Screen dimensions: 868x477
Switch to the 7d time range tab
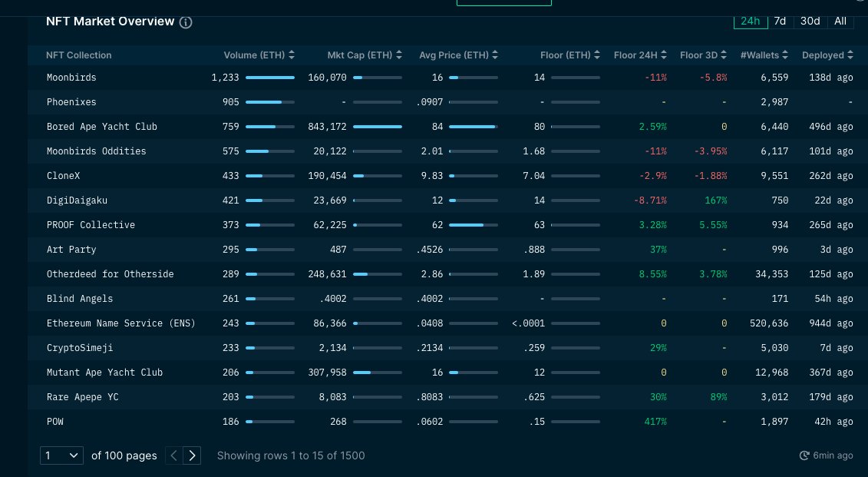point(780,21)
